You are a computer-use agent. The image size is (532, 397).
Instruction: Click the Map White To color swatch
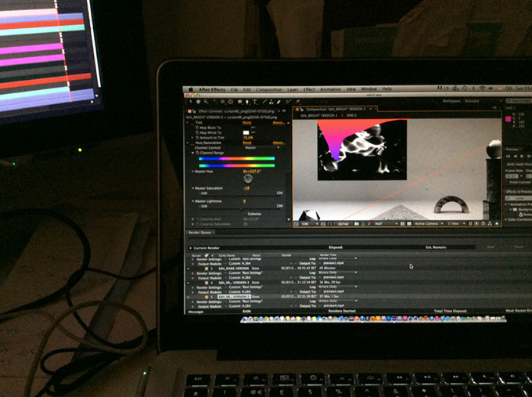click(x=246, y=133)
